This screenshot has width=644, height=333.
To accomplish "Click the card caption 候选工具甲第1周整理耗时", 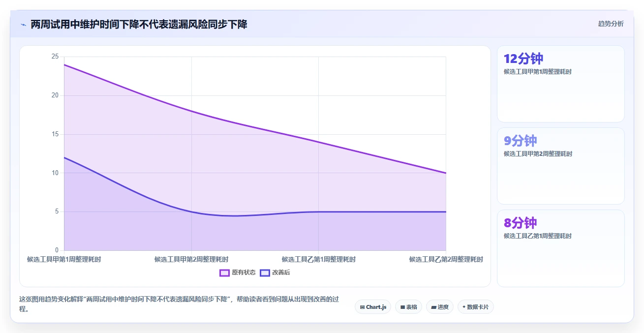I will (538, 72).
